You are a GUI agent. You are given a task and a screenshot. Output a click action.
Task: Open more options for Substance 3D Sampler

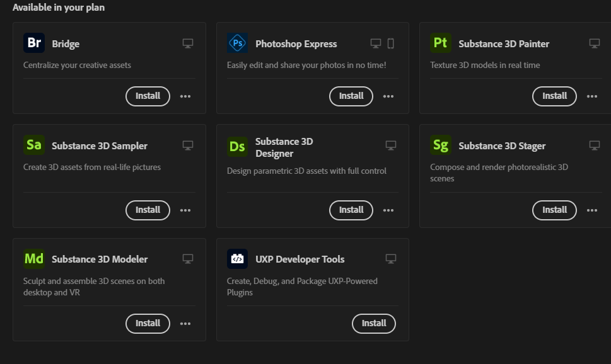point(185,210)
